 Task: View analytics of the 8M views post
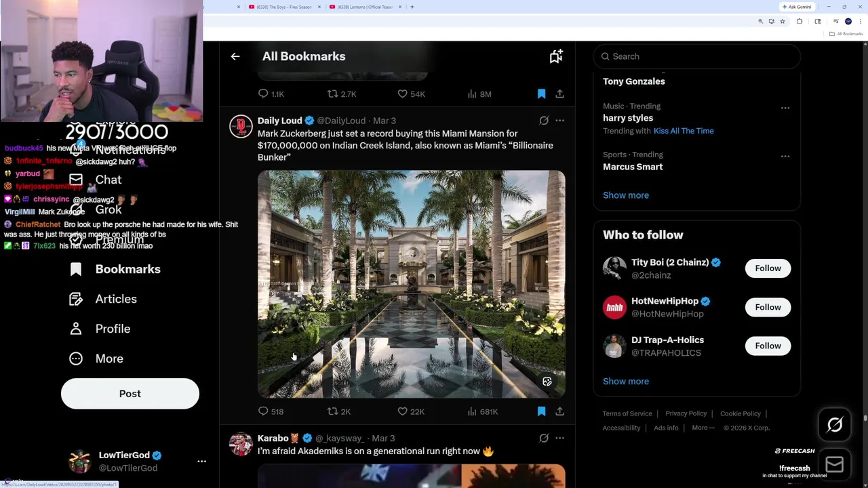479,94
